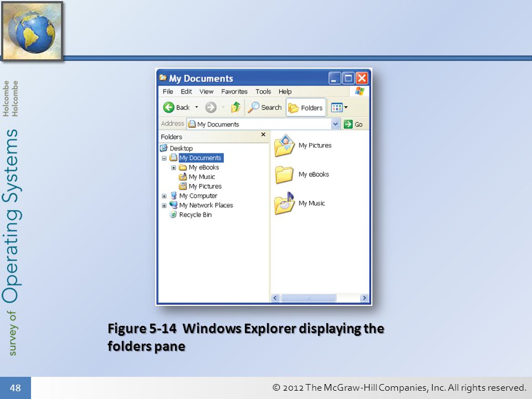Minimize the My Documents window
532x399 pixels.
(x=335, y=78)
